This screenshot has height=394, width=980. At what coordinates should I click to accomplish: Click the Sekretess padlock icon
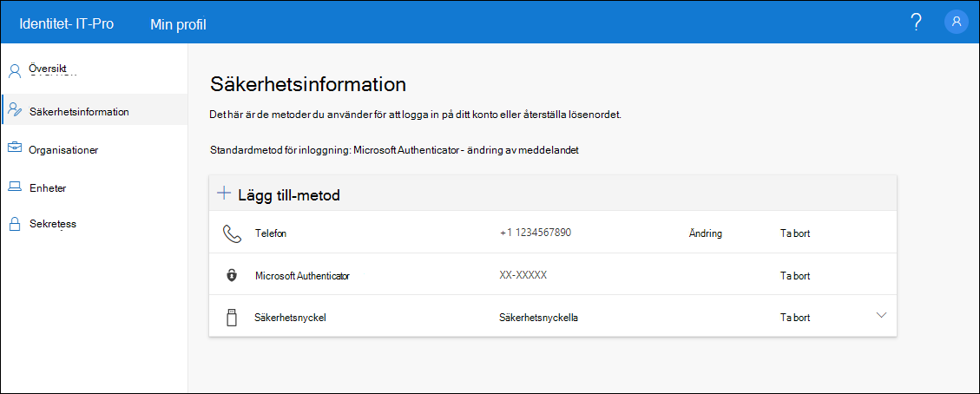[15, 224]
